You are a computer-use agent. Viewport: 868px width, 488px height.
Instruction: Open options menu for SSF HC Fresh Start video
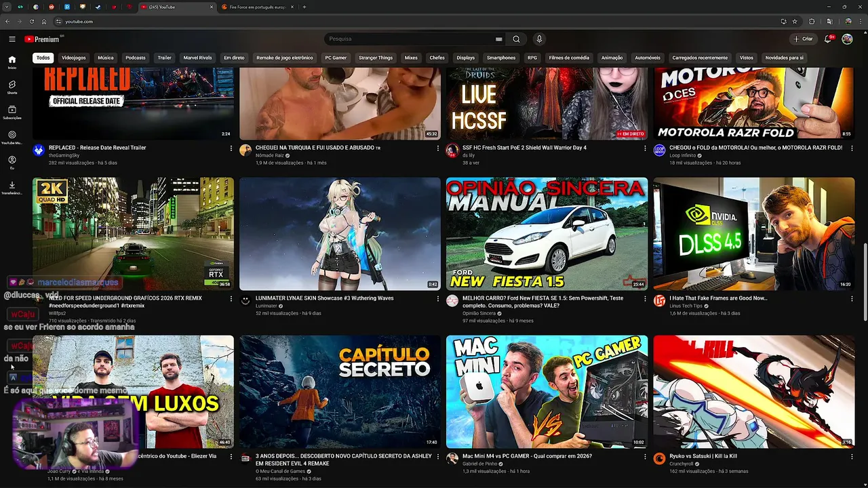click(645, 148)
